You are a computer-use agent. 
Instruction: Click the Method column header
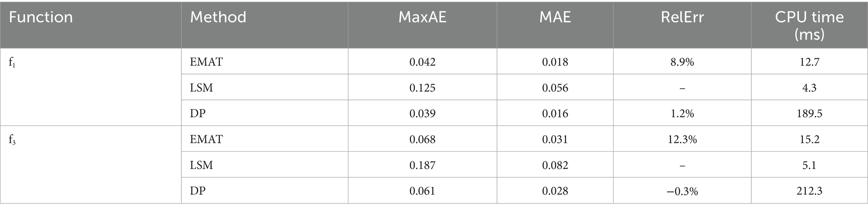tap(218, 17)
